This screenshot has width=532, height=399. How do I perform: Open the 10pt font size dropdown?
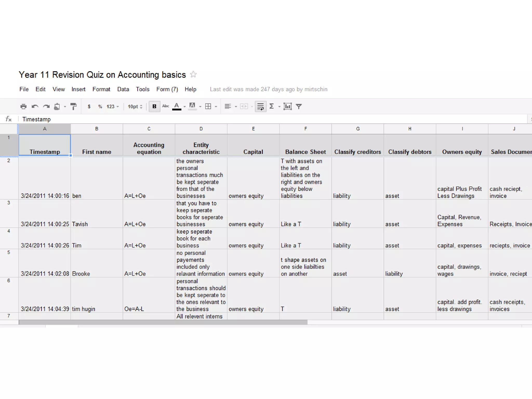[135, 107]
